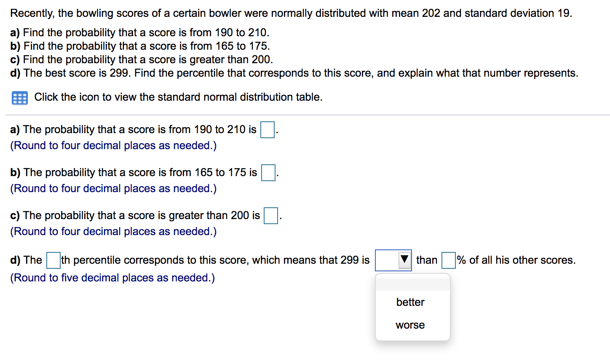
Task: Click the percentage box after 'than' in part d
Action: tap(449, 260)
